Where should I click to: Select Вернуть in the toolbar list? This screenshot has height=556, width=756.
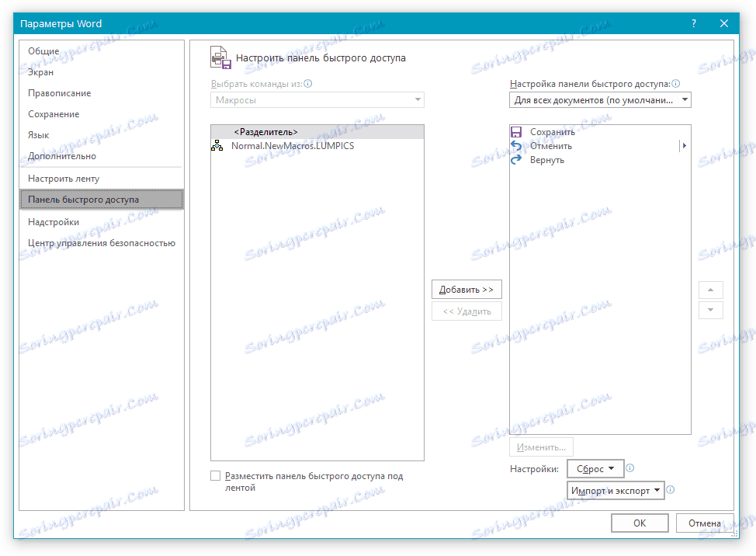[x=600, y=160]
